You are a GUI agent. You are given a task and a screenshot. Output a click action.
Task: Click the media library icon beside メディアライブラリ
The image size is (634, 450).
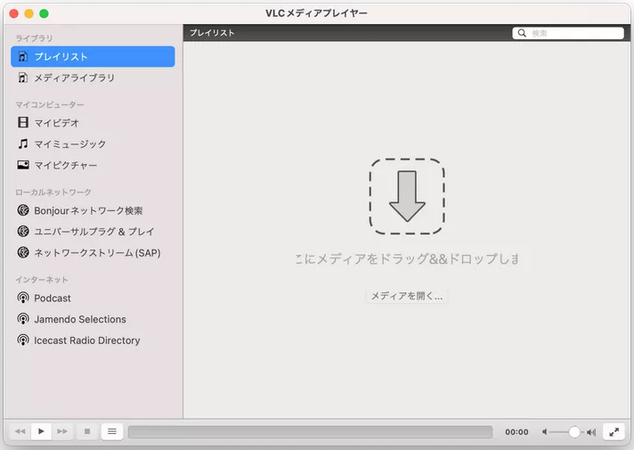click(23, 78)
